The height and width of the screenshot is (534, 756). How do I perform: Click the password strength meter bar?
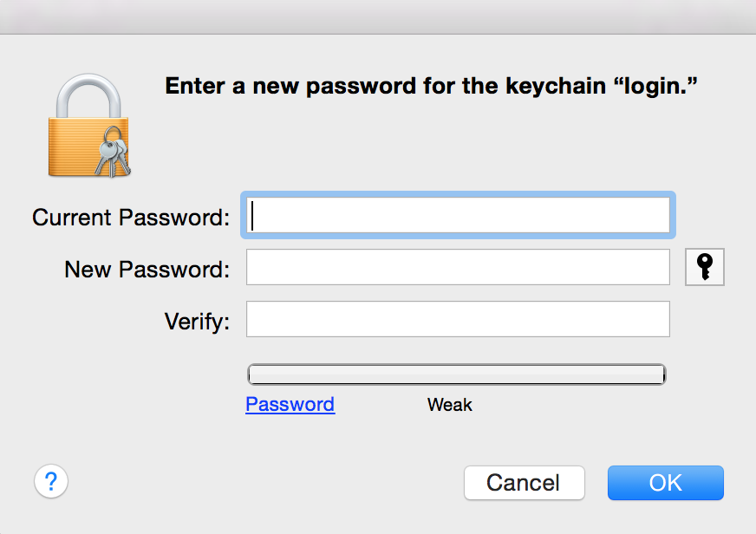456,374
